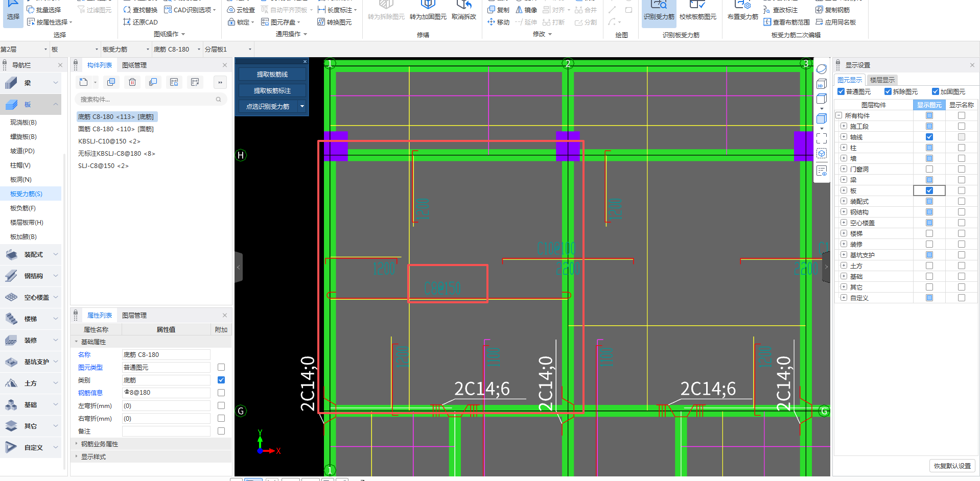Click the 恢复默认设置 button
Screen dimensions: 980x481
click(x=952, y=466)
